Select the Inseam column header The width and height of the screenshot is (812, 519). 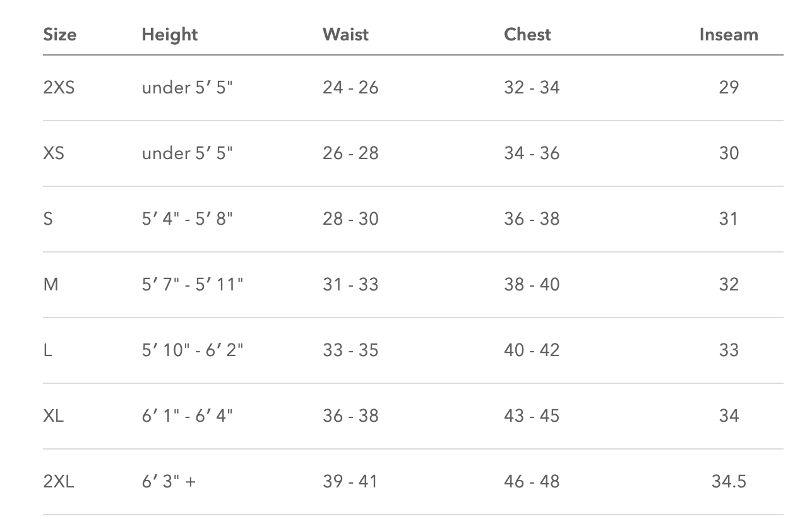728,34
